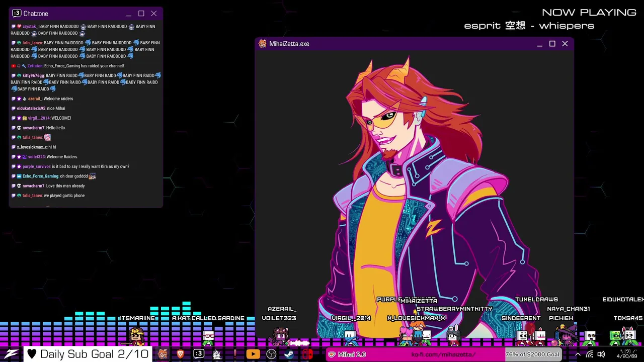
Task: Click username Echo_Force_Gaming saying oh dear
Action: click(x=40, y=176)
